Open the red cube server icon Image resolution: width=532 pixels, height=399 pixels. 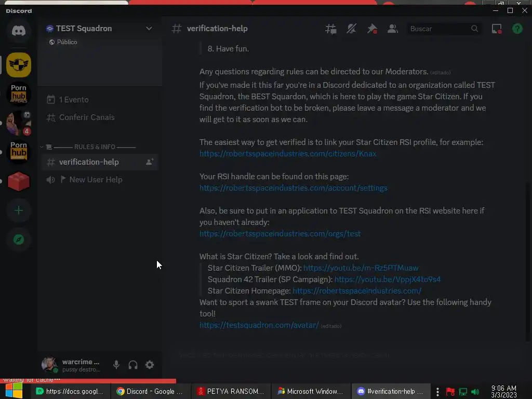(x=19, y=181)
